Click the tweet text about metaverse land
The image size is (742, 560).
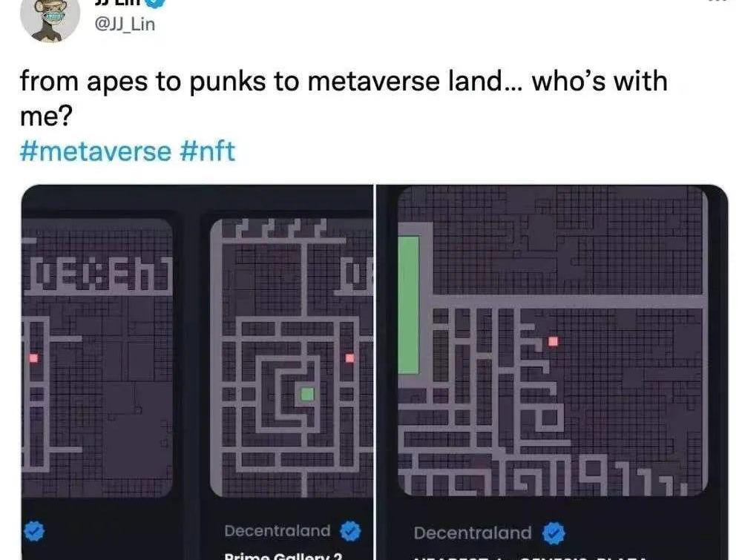(x=344, y=98)
